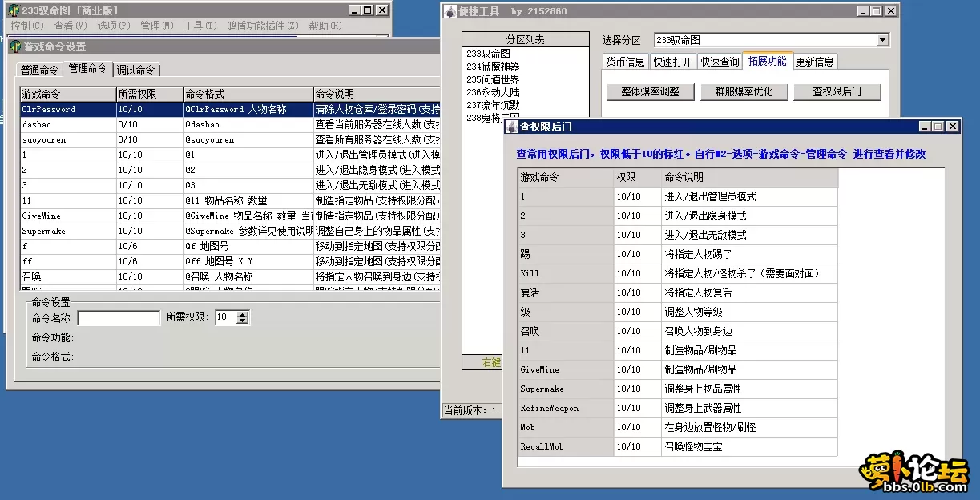Maximize the 查权限后门 dialog
Screen dimensions: 980x500
coord(938,127)
